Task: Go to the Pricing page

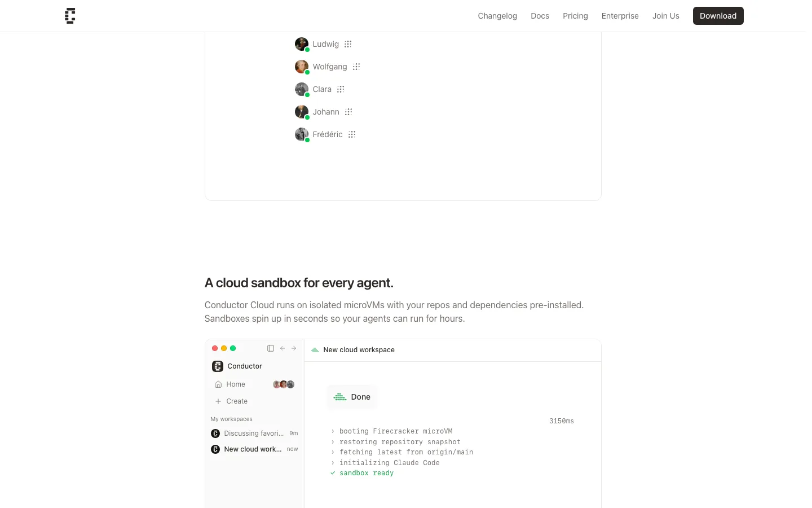Action: pyautogui.click(x=575, y=16)
